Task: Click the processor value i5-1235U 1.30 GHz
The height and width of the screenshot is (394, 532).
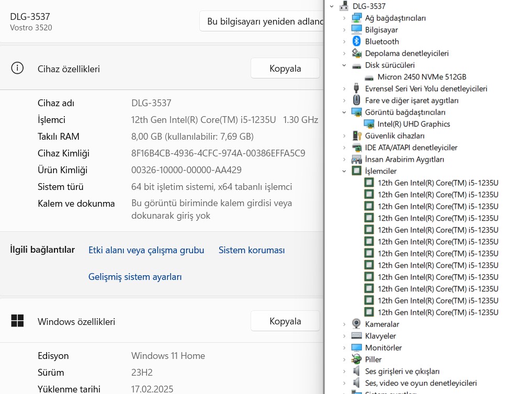Action: pos(224,120)
